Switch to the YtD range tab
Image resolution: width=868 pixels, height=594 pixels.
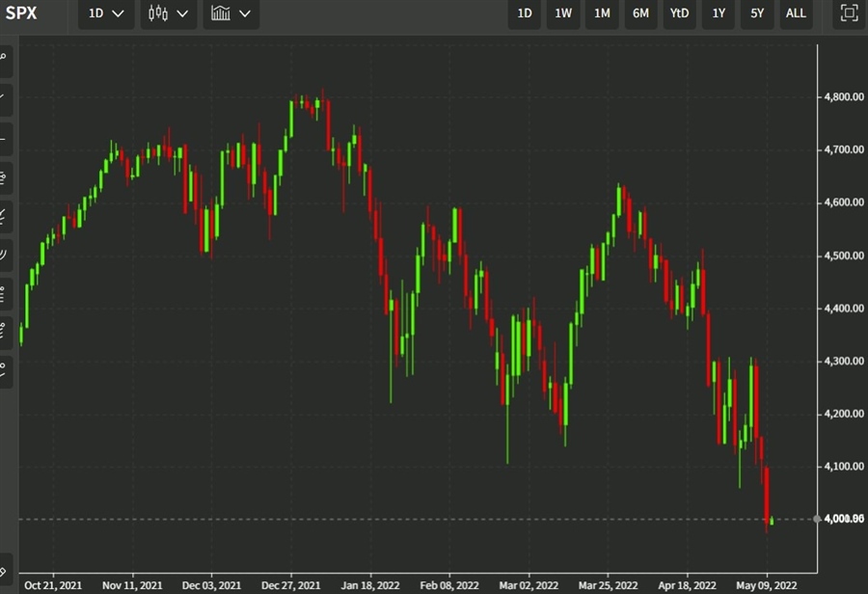point(678,13)
